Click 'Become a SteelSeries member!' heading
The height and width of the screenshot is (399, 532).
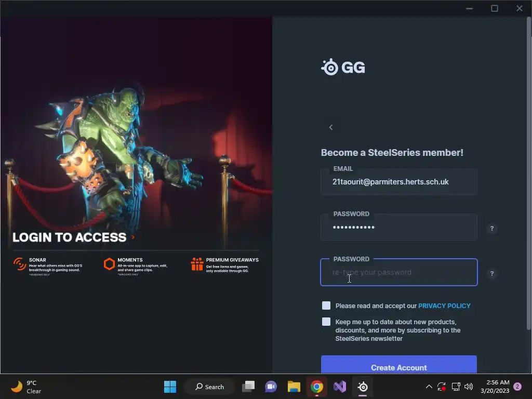click(x=392, y=152)
